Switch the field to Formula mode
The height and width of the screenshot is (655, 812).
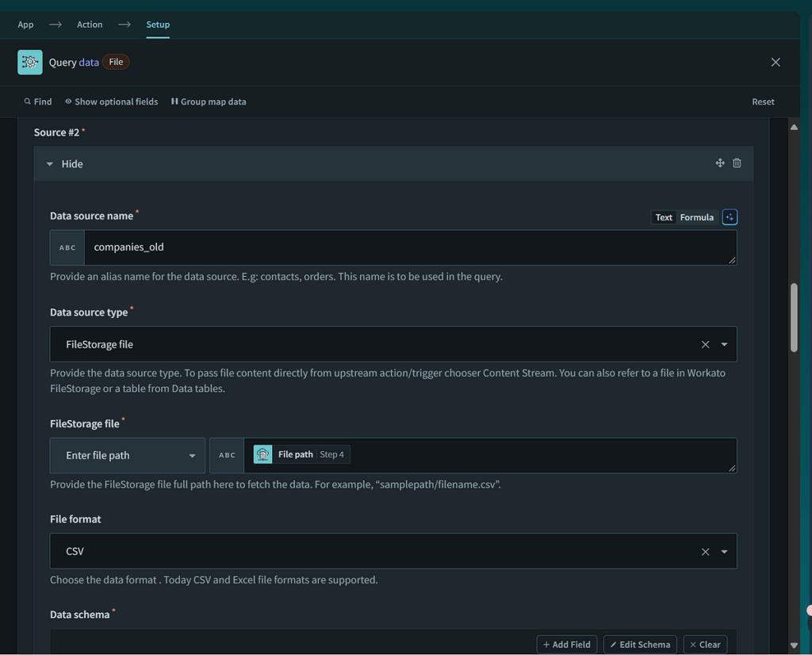pyautogui.click(x=696, y=217)
